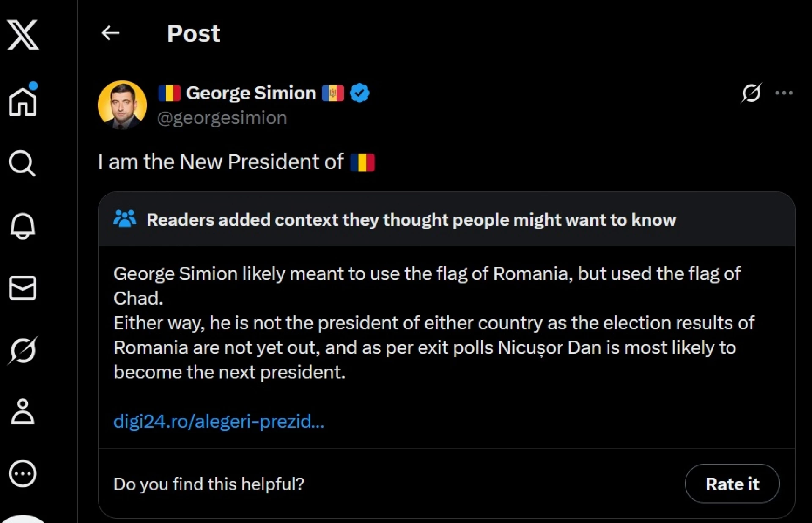This screenshot has height=523, width=812.
Task: Click the blue verified badge
Action: point(359,93)
